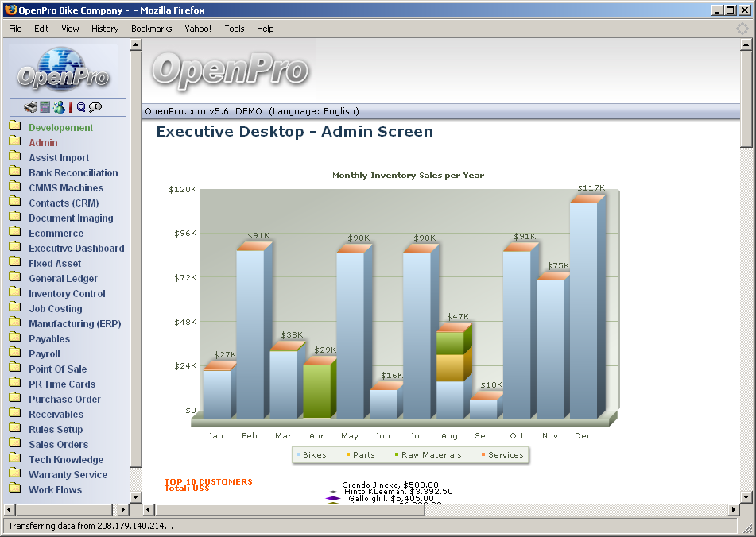The width and height of the screenshot is (756, 537).
Task: Click the OpenPro globe logo in sidebar
Action: [x=64, y=70]
